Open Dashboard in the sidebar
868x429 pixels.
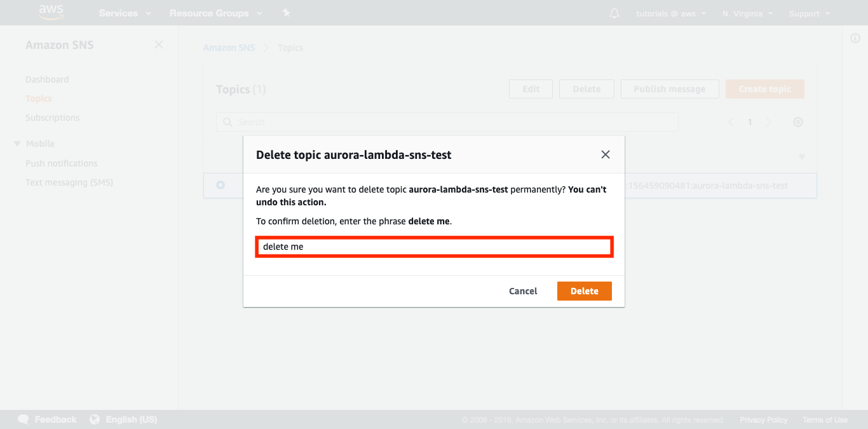coord(47,79)
